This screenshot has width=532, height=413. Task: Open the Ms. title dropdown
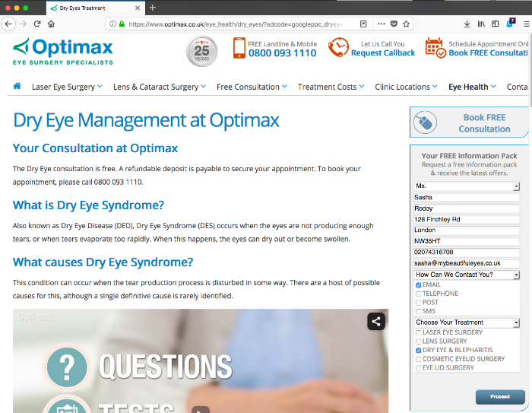click(x=467, y=186)
